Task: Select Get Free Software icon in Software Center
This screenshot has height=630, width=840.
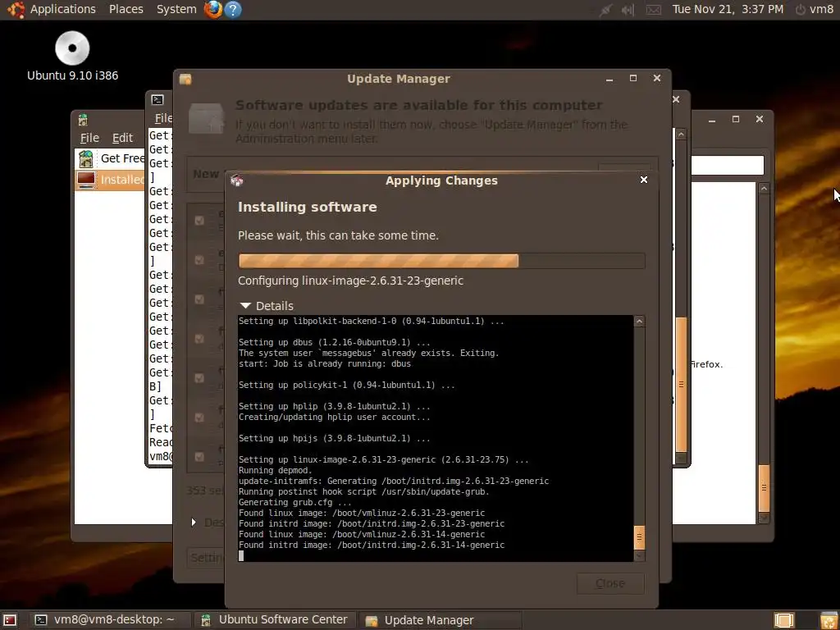Action: click(x=85, y=158)
